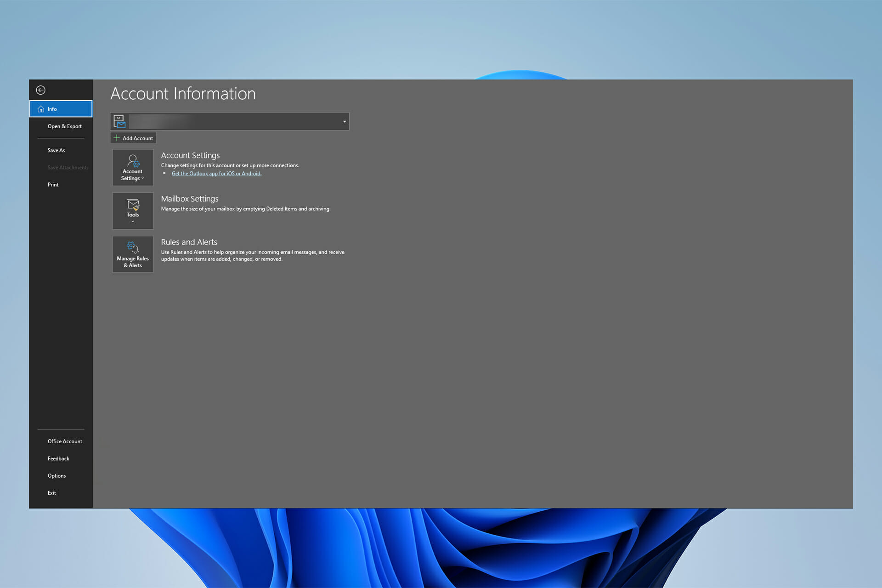Click the Account Settings heading text
This screenshot has height=588, width=882.
click(x=190, y=155)
